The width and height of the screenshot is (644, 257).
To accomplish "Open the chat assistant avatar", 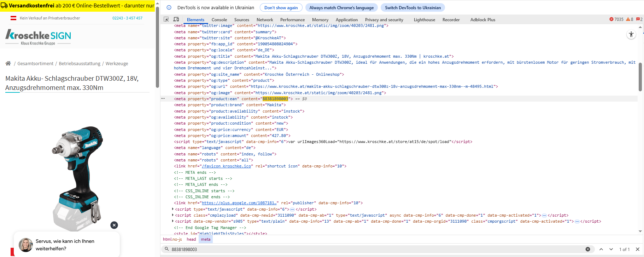I will 26,245.
